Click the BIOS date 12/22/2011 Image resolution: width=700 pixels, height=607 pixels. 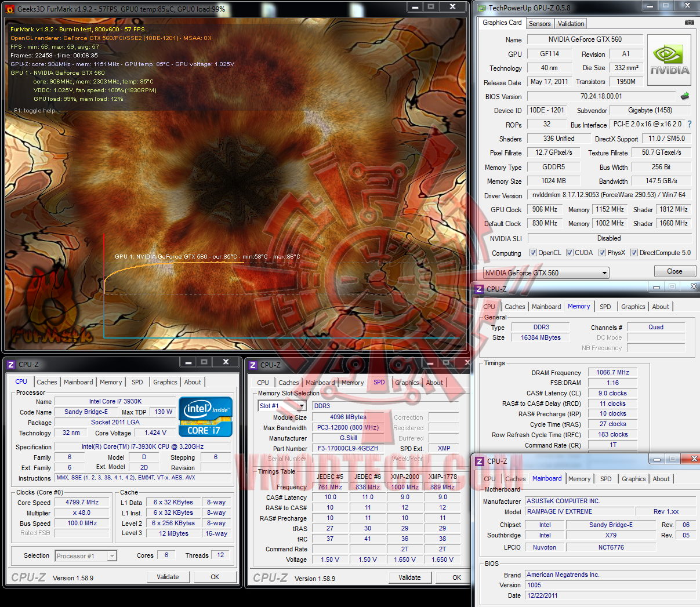pyautogui.click(x=610, y=595)
